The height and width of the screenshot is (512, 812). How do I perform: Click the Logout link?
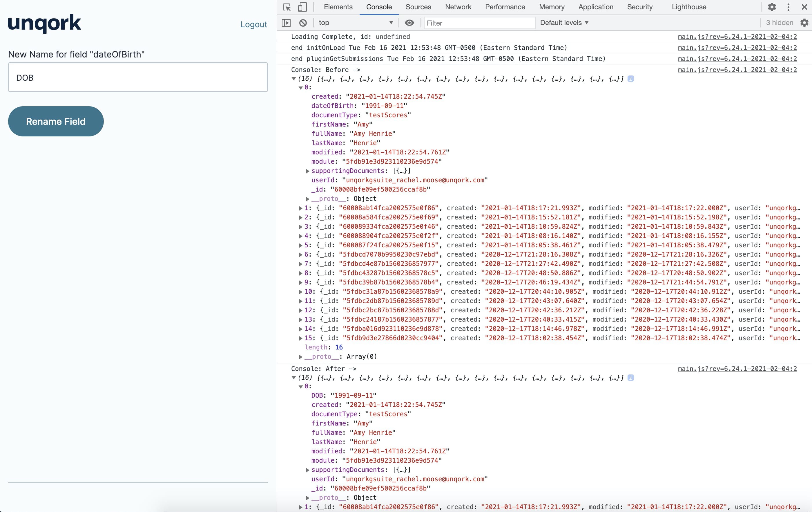pos(253,24)
